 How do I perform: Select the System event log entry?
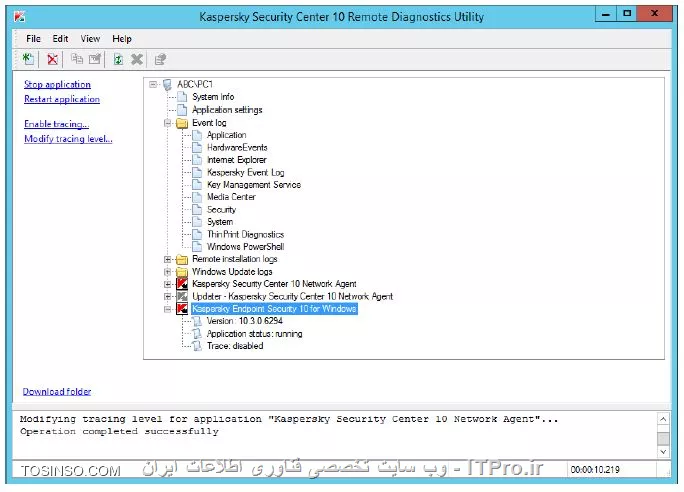coord(220,222)
